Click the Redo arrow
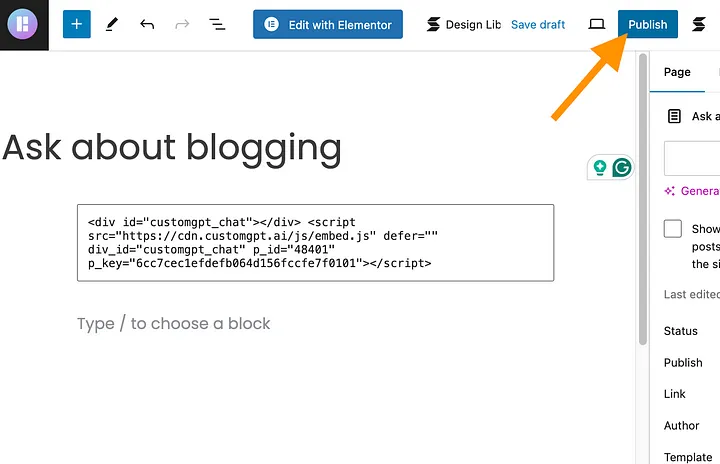Image resolution: width=720 pixels, height=464 pixels. tap(182, 24)
